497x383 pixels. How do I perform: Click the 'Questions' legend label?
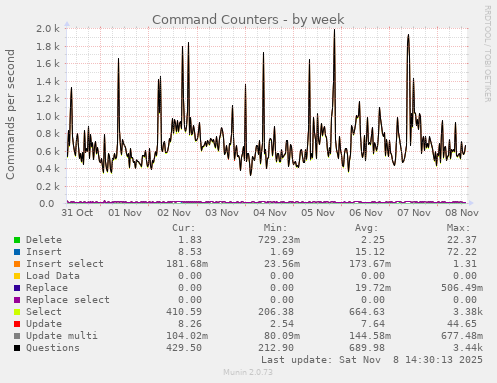pyautogui.click(x=53, y=348)
